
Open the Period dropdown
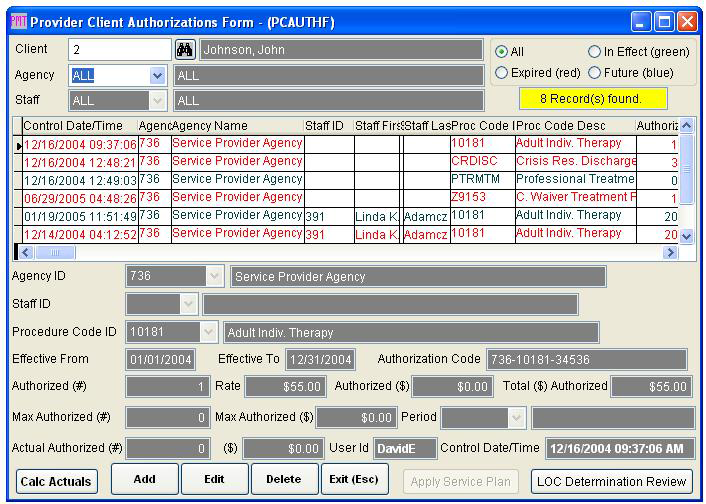[516, 417]
